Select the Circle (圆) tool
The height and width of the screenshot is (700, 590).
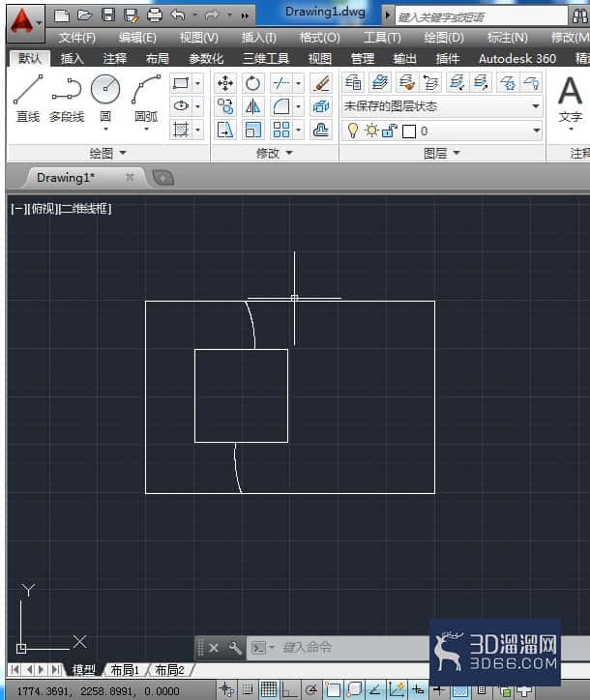tap(105, 99)
